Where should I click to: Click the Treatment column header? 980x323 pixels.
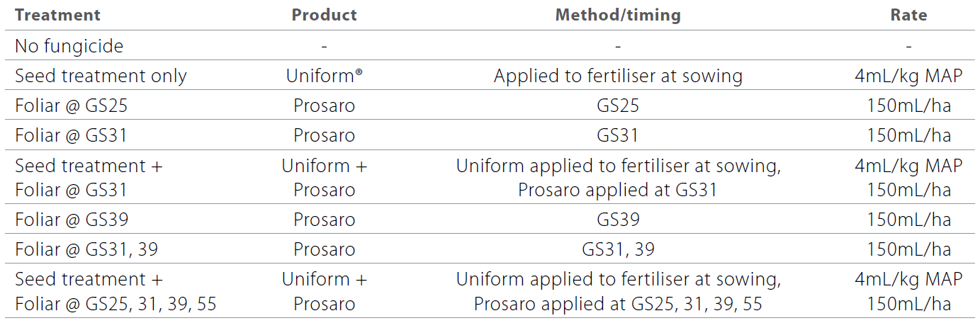pos(57,15)
